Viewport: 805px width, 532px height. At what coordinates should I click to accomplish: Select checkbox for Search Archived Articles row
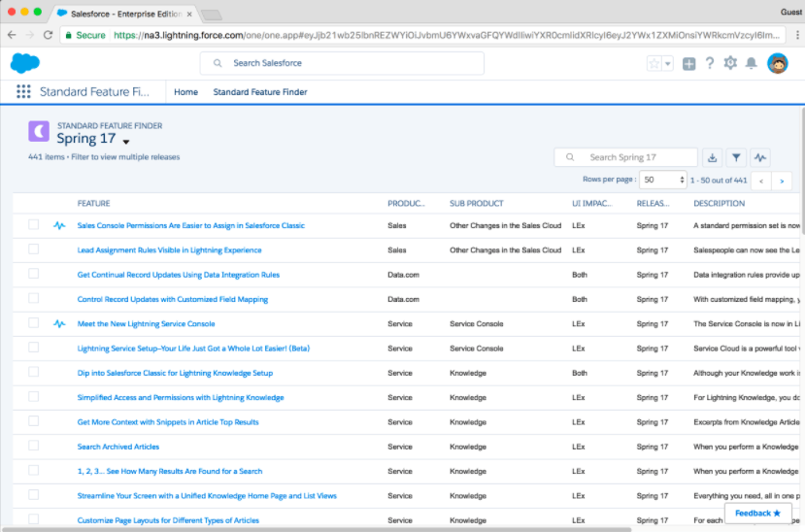(33, 447)
